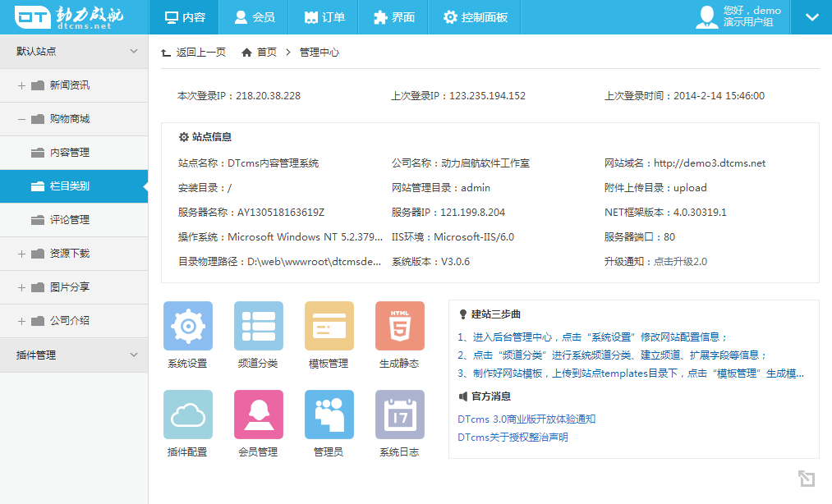
Task: Switch to the 界面 top tab
Action: [x=393, y=17]
